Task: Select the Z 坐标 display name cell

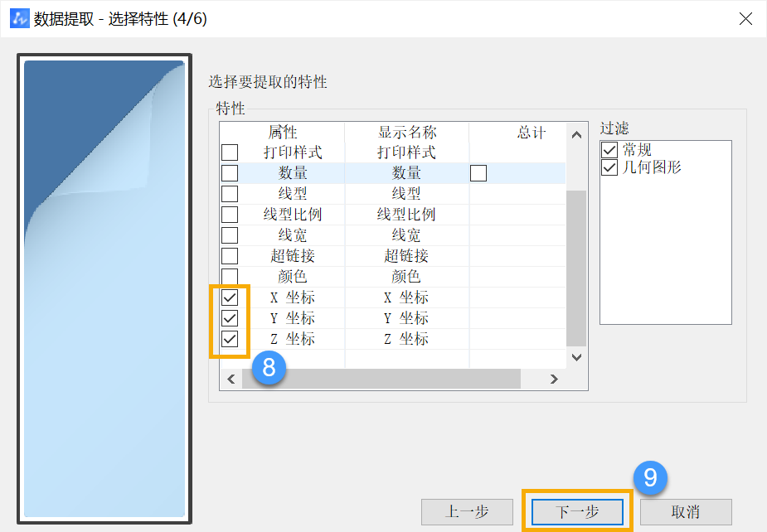Action: tap(407, 338)
